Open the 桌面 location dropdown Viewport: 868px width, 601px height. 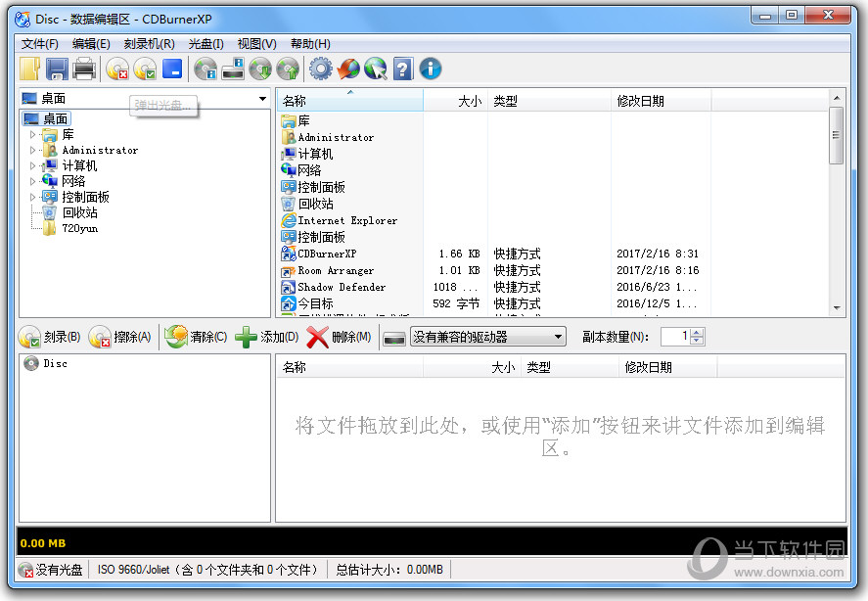(262, 99)
